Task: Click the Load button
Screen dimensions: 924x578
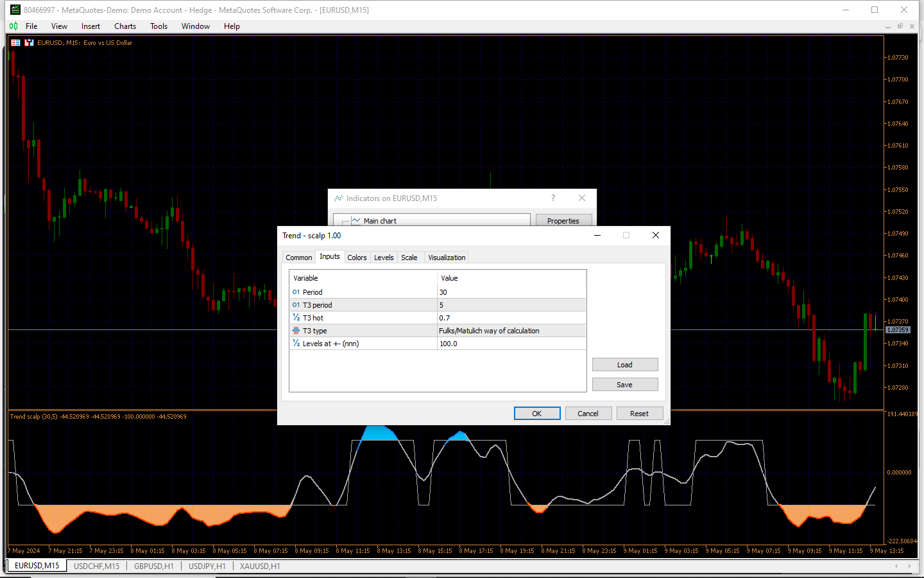Action: point(625,365)
